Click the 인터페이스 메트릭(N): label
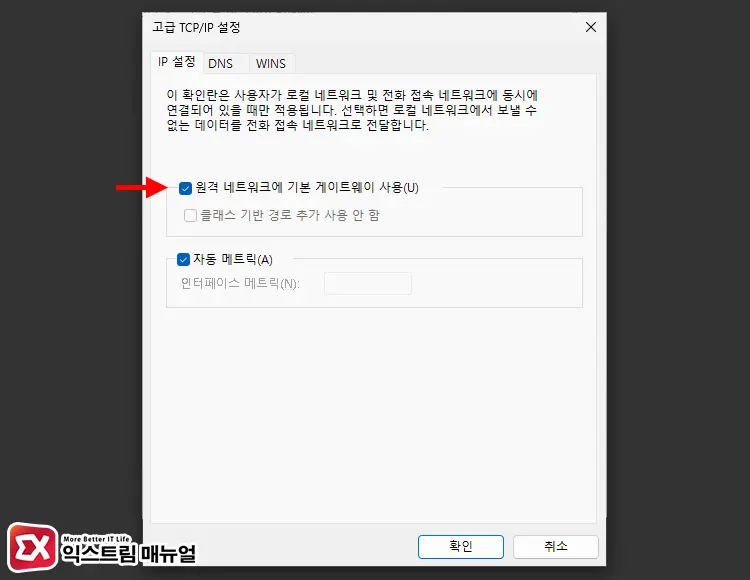Screen dimensions: 750x580 point(240,284)
